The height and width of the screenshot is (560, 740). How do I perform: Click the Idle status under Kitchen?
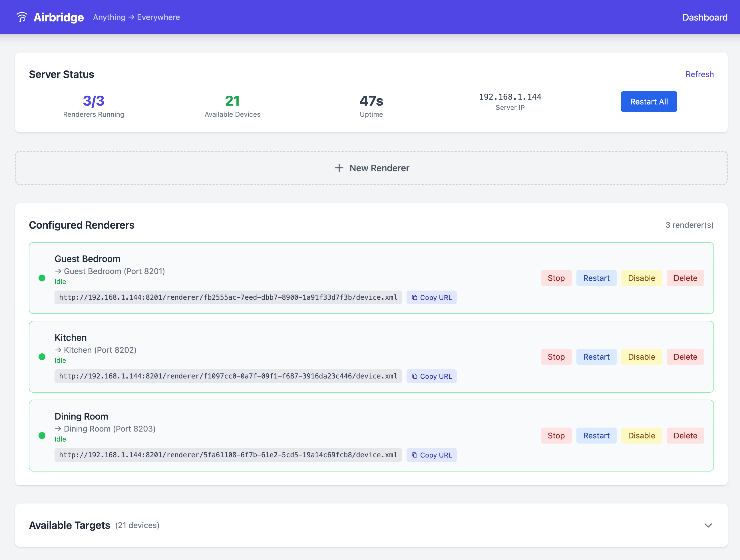click(60, 360)
